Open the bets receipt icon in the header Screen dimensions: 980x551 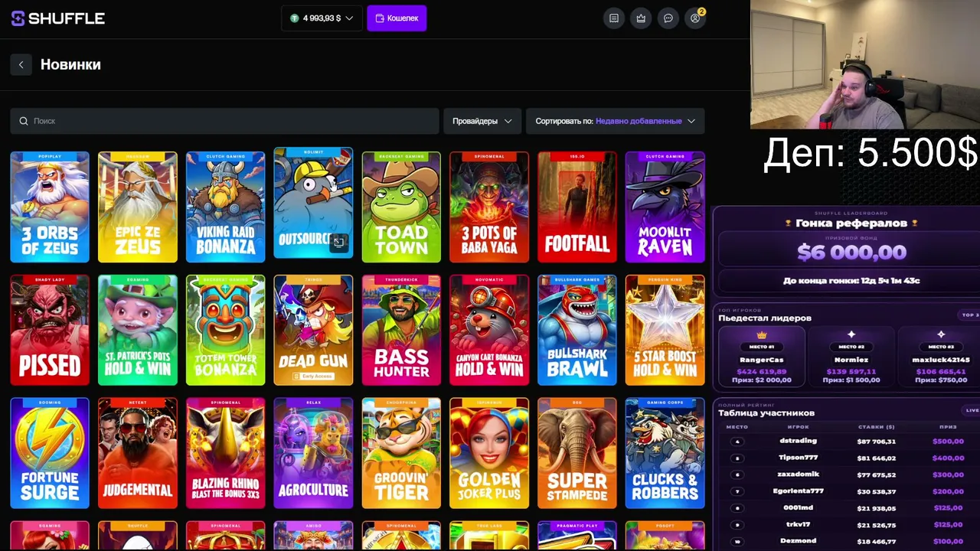coord(614,18)
